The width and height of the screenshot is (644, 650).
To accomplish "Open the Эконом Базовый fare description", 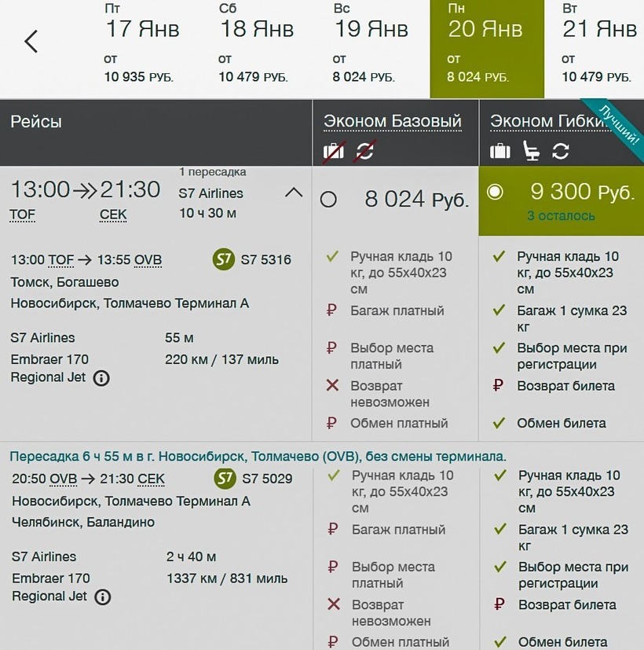I will [x=393, y=122].
